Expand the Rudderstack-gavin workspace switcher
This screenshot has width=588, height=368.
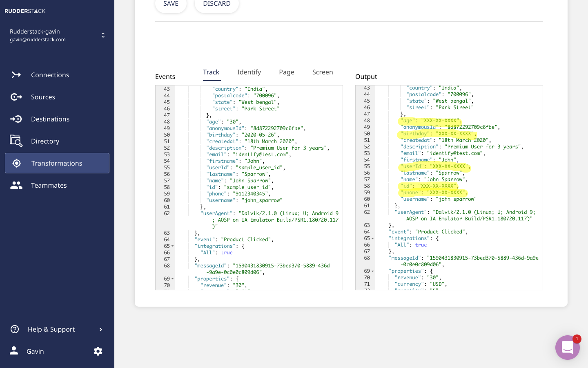pyautogui.click(x=103, y=35)
